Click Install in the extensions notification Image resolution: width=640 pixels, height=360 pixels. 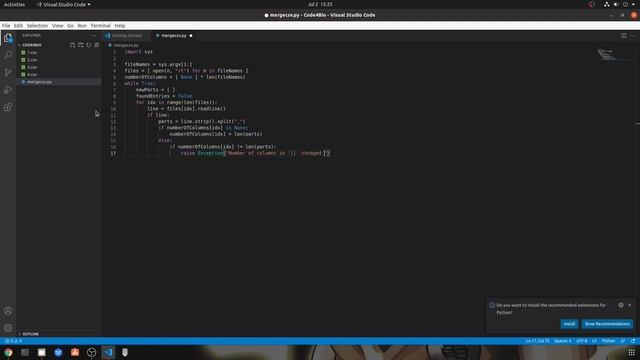pyautogui.click(x=569, y=324)
